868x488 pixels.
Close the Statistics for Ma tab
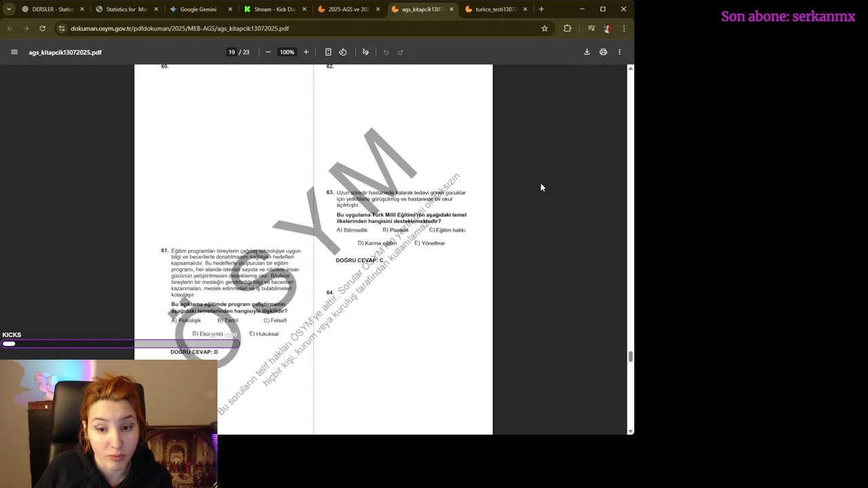coord(156,9)
